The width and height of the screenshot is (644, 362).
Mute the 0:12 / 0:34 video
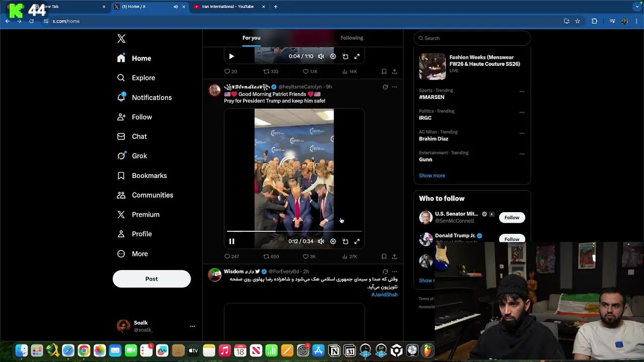(x=321, y=241)
